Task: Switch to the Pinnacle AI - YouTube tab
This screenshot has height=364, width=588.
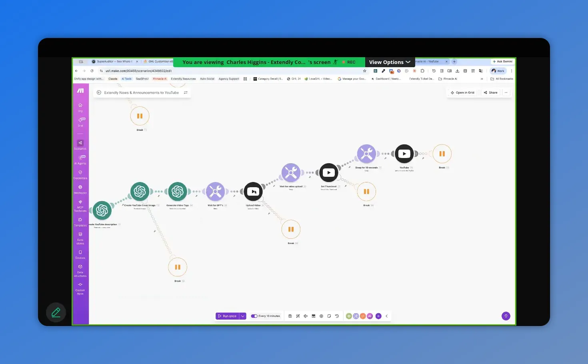Action: [428, 62]
